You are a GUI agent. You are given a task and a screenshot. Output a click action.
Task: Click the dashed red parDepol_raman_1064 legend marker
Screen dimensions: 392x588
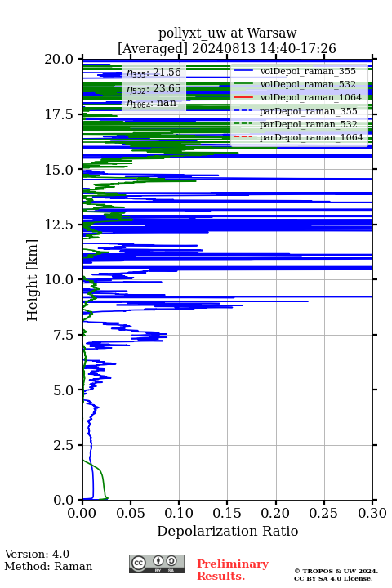tap(243, 137)
